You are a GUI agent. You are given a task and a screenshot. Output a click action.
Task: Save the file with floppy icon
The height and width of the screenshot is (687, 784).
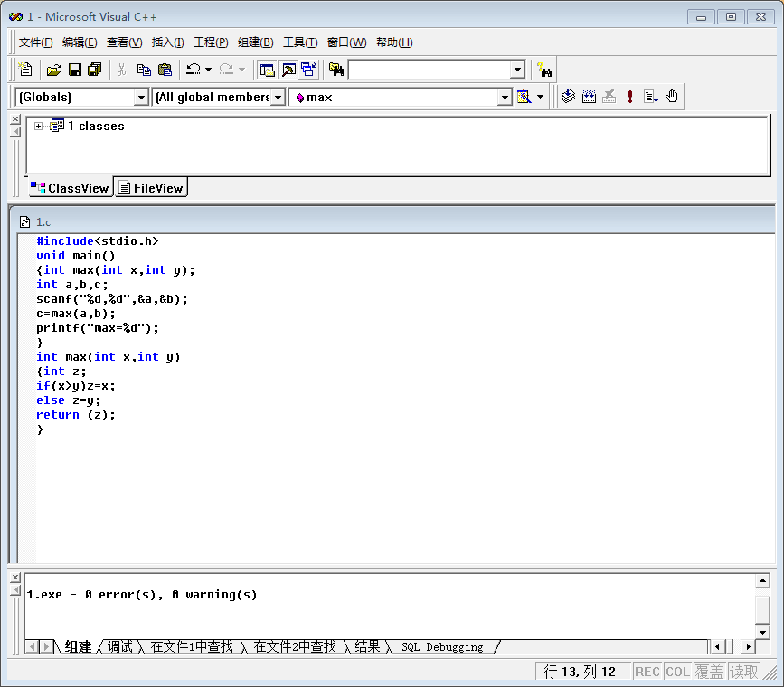point(75,69)
